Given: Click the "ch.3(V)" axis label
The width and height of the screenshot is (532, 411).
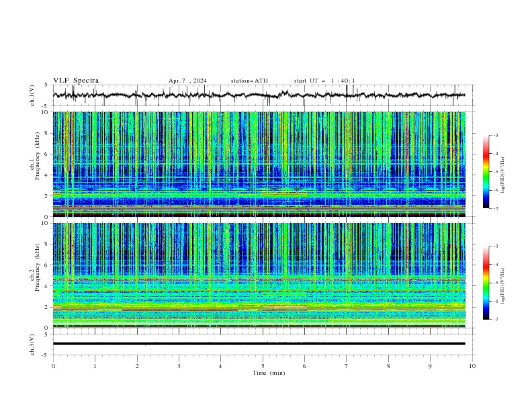Looking at the screenshot, I should pyautogui.click(x=32, y=345).
